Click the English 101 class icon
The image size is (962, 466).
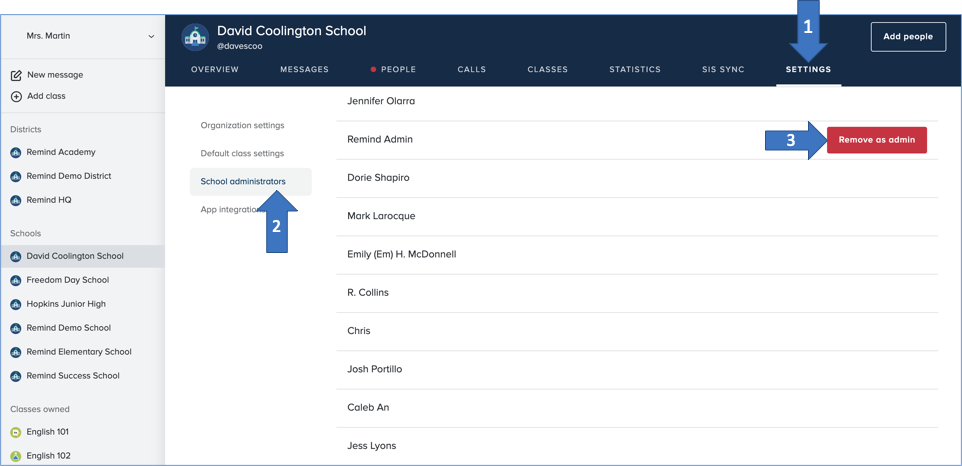click(16, 432)
